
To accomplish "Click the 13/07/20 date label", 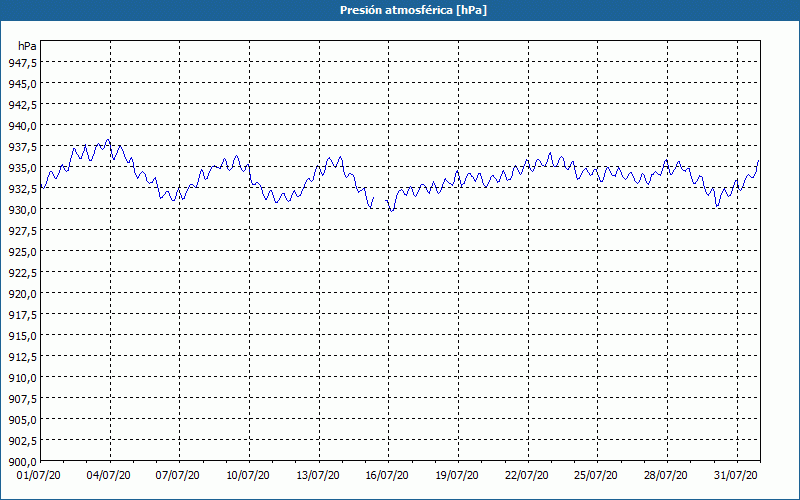I will (317, 475).
